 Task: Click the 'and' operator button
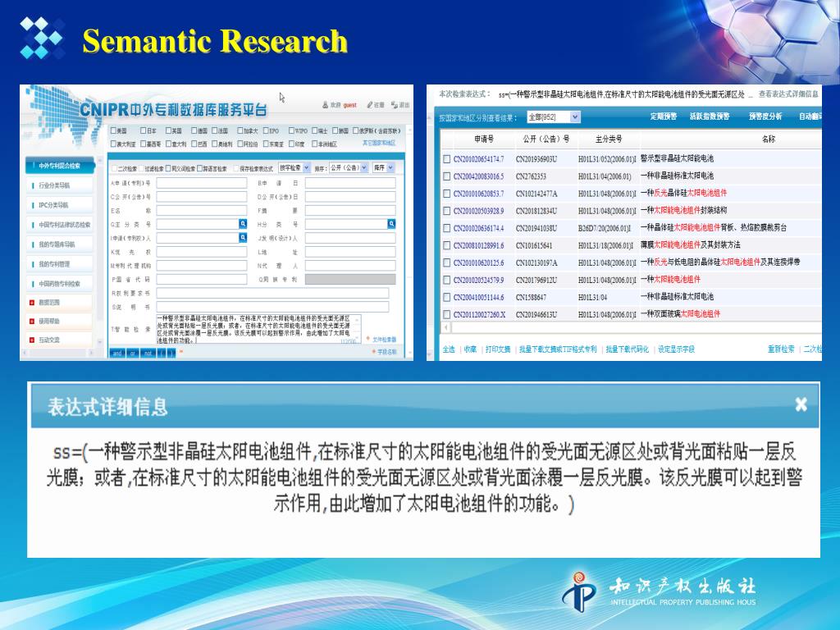pyautogui.click(x=117, y=353)
